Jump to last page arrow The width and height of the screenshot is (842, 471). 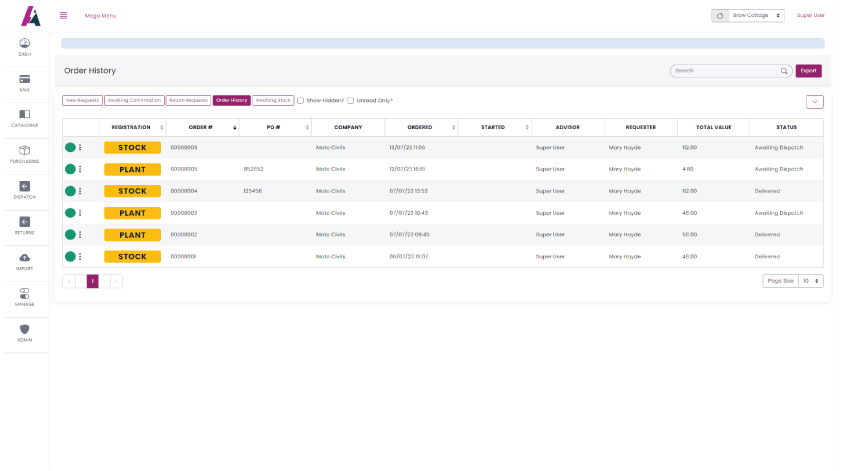tap(116, 281)
